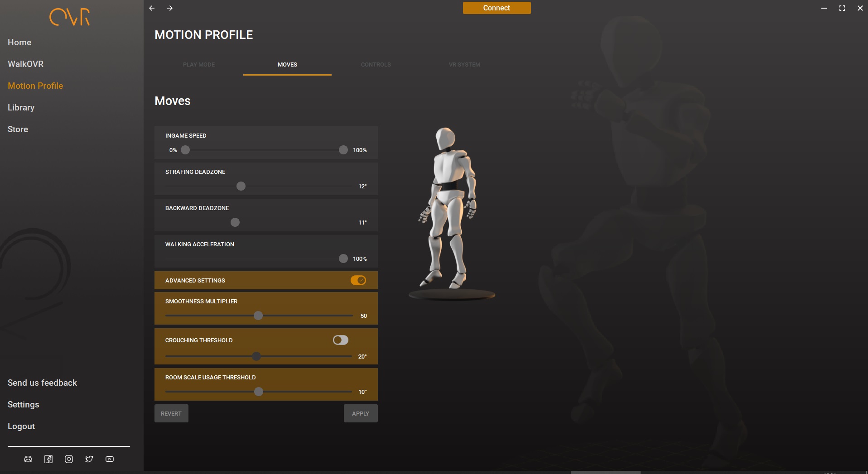The width and height of the screenshot is (868, 474).
Task: Click the Revert button
Action: pyautogui.click(x=171, y=413)
